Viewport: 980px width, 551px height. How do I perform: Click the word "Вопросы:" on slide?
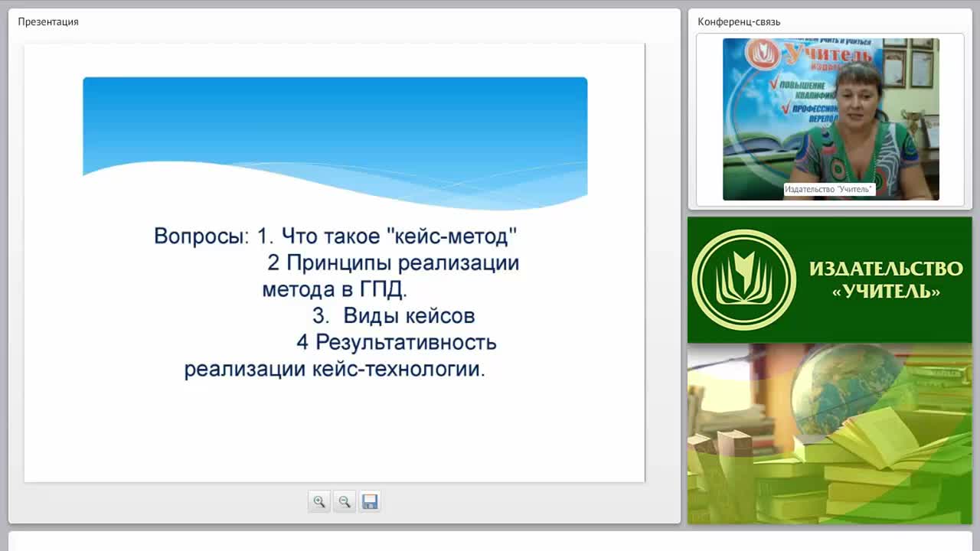[201, 236]
